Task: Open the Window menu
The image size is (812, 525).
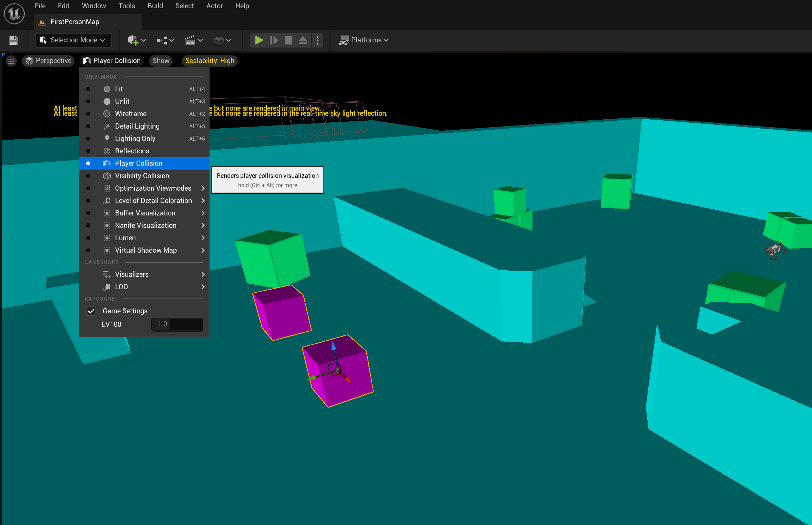Action: point(94,6)
